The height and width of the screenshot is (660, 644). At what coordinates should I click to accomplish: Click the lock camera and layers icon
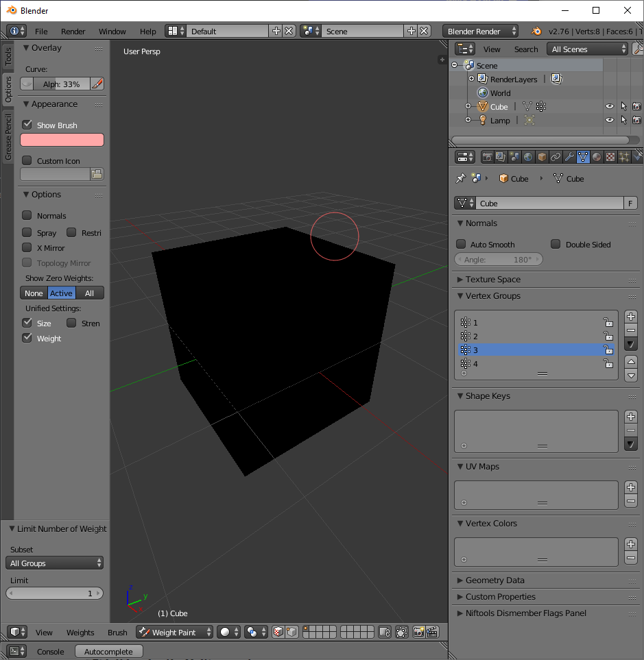click(x=385, y=632)
